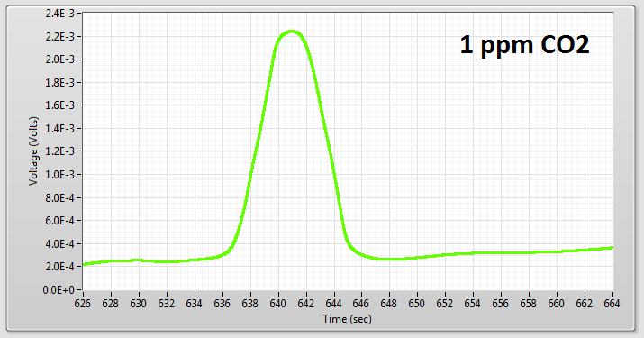Click the 640 tick label on the time axis
This screenshot has width=644, height=338.
tap(277, 304)
